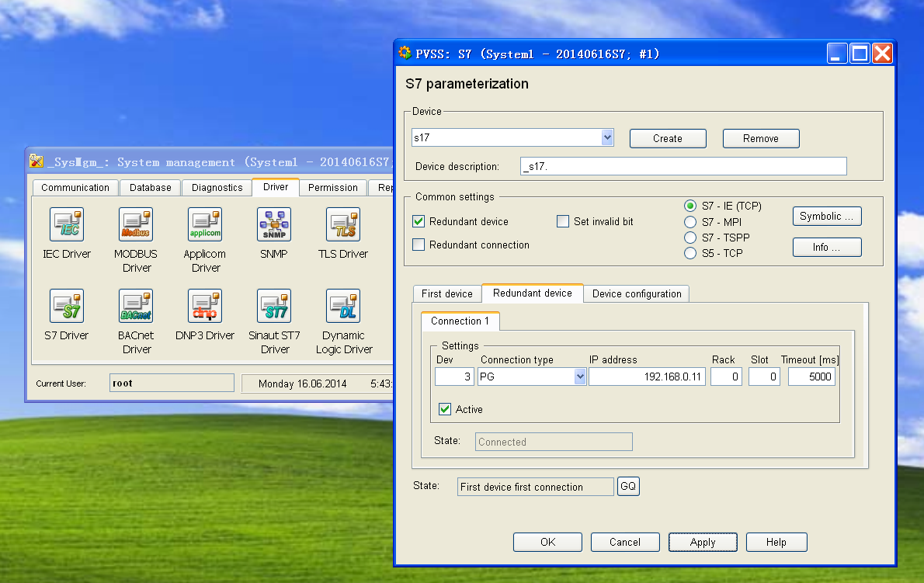Open the Database tab in System management
Screen dimensions: 924x583
151,187
